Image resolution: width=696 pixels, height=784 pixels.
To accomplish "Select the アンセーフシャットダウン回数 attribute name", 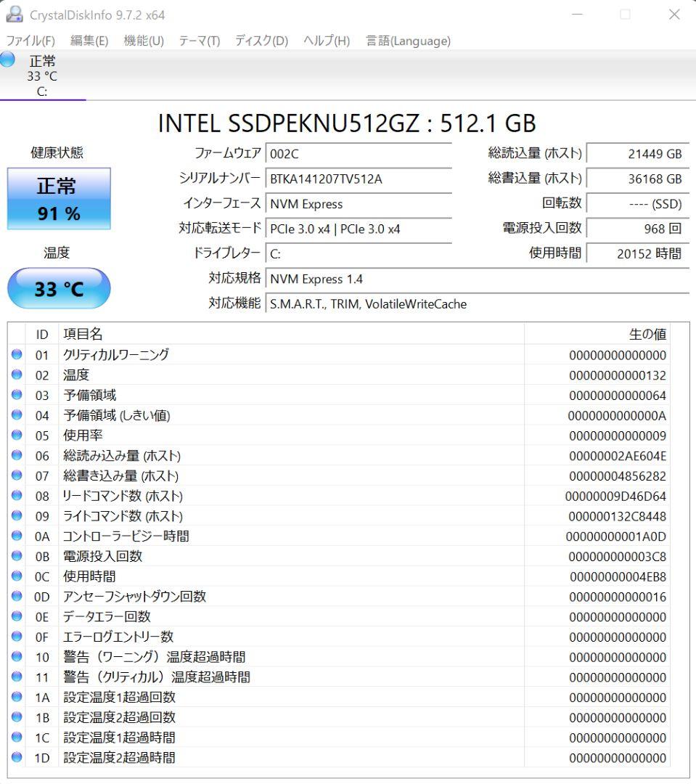I will 134,597.
